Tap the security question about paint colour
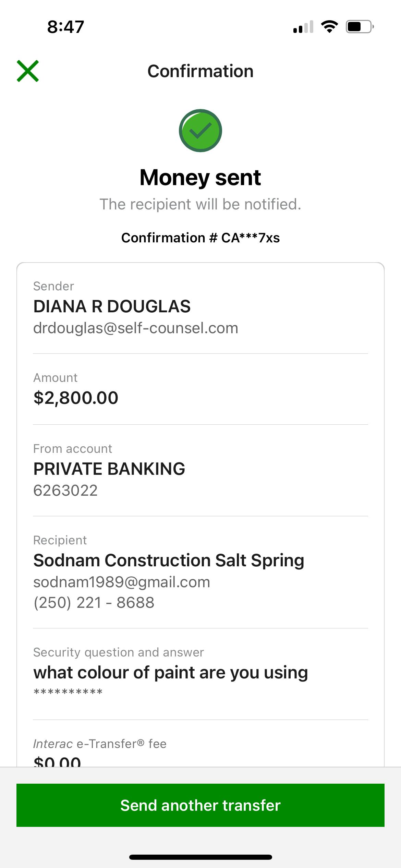 pos(170,672)
